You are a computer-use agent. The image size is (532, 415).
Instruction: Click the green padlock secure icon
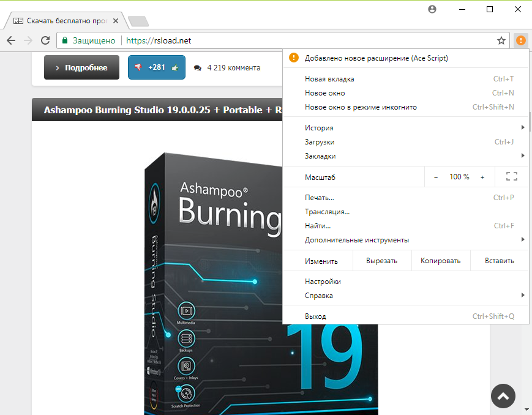[x=64, y=40]
